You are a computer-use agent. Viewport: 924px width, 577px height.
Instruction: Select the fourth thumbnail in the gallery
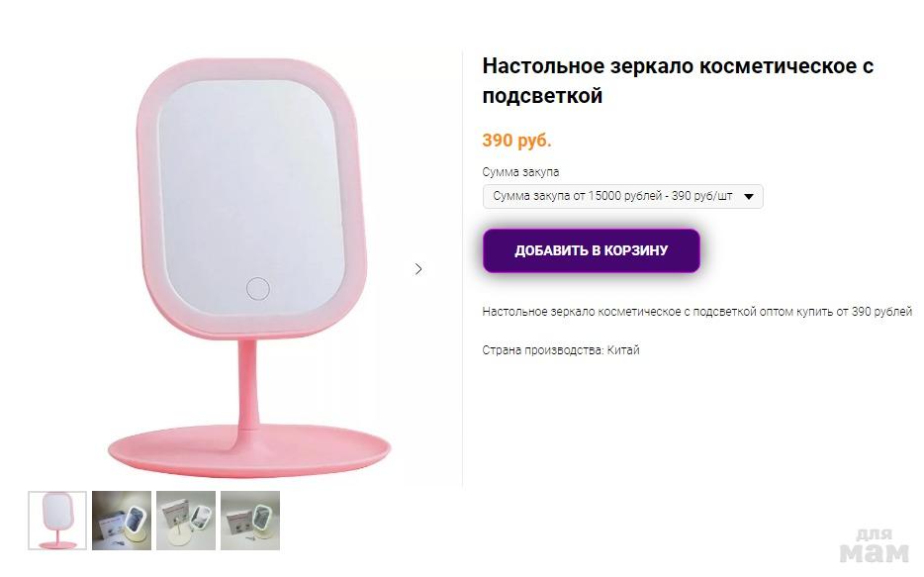(x=250, y=521)
